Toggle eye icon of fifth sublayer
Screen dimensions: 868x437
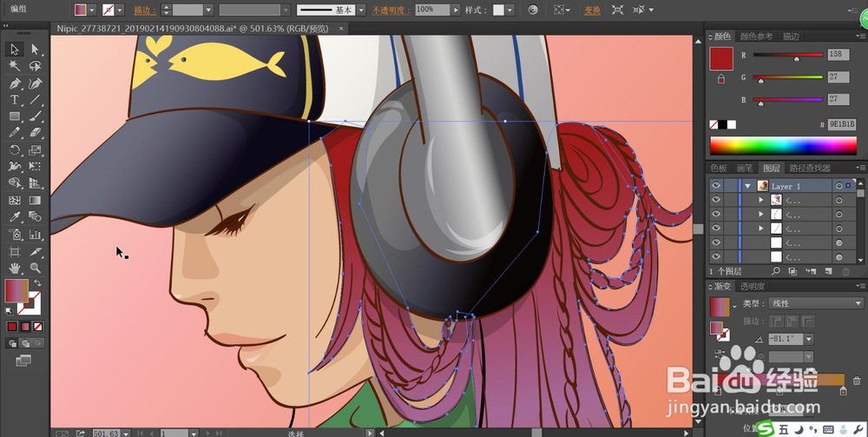coord(716,256)
